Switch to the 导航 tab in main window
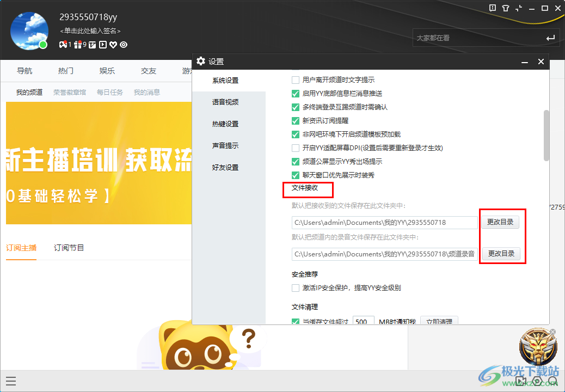The width and height of the screenshot is (565, 392). point(24,71)
